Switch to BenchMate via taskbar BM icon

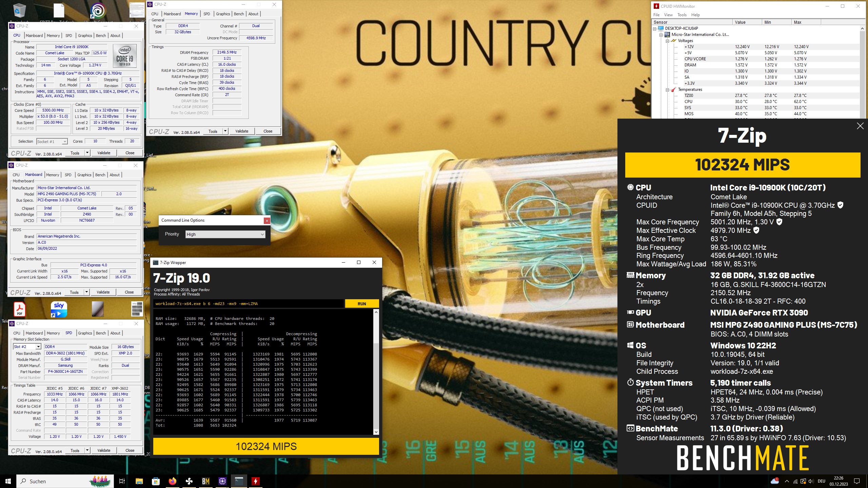205,481
